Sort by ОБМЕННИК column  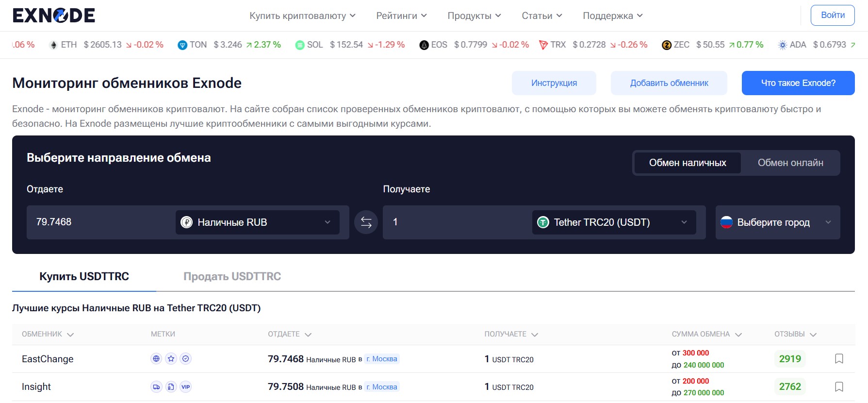point(48,334)
